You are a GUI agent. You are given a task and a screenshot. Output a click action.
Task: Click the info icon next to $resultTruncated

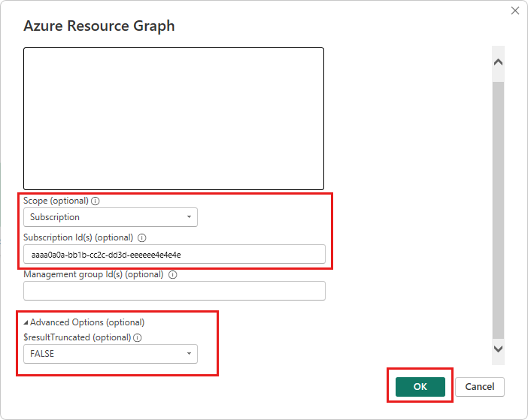tap(138, 337)
